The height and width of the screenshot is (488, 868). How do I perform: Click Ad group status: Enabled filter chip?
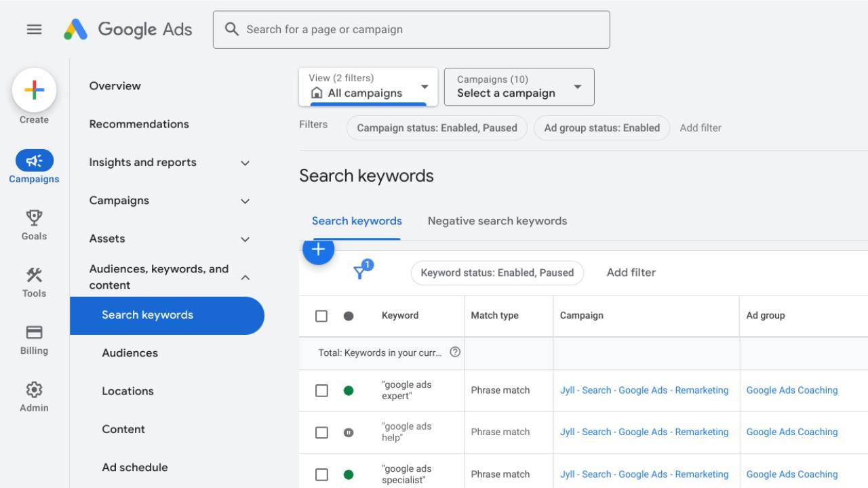coord(601,127)
